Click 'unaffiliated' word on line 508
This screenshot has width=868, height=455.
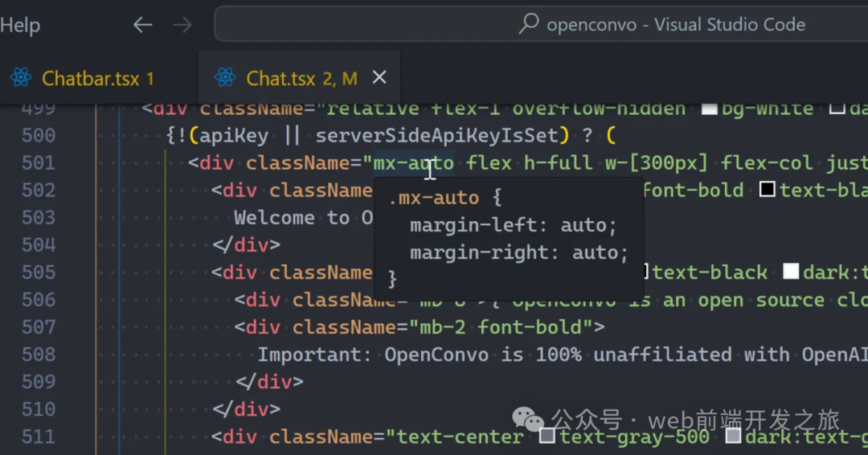click(x=662, y=355)
